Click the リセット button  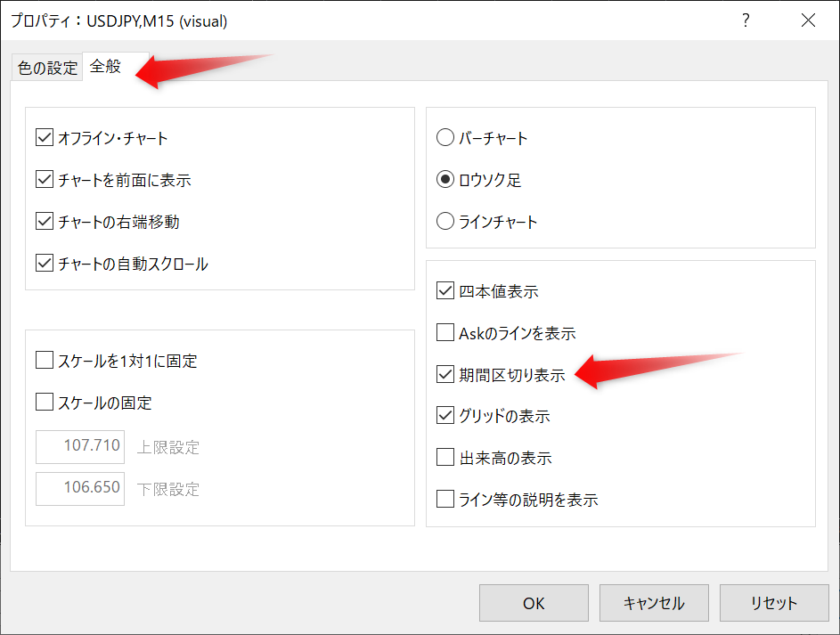tap(773, 603)
